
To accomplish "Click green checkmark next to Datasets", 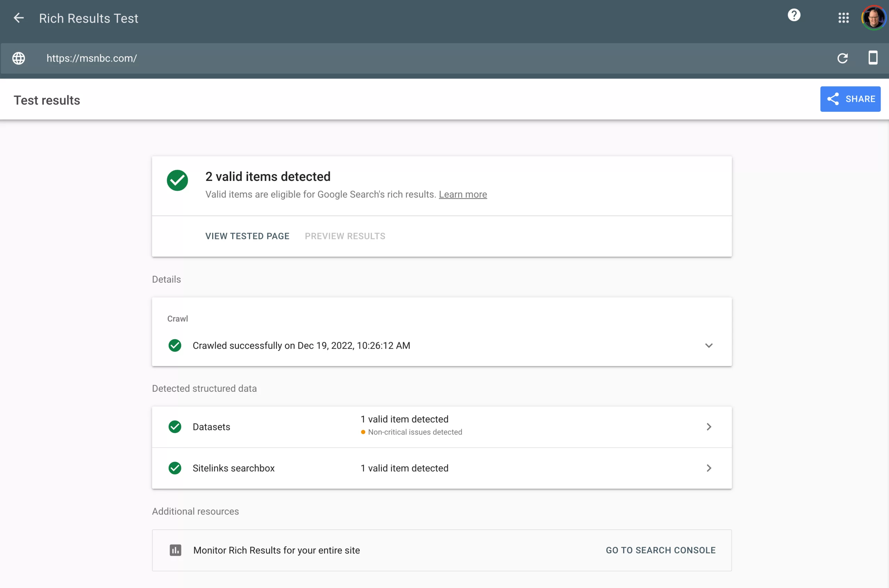I will pos(175,427).
